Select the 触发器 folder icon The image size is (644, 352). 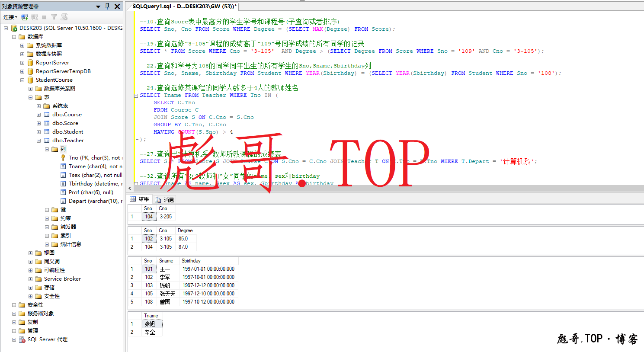(55, 227)
